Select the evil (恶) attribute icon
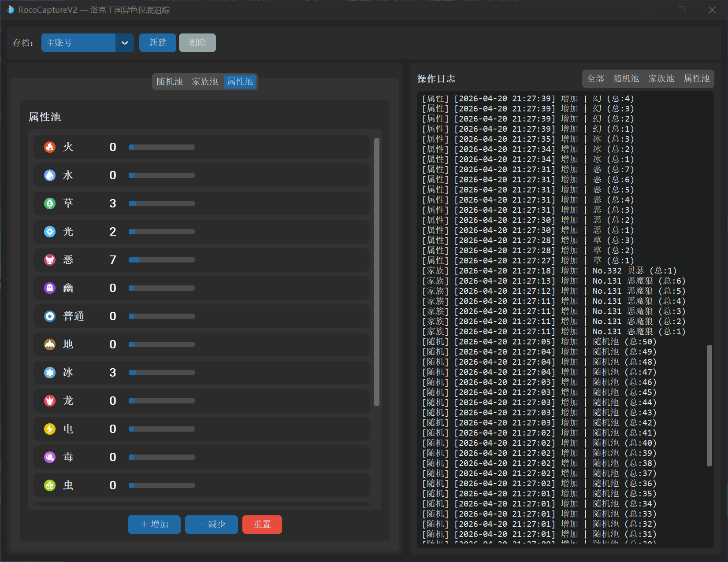Image resolution: width=728 pixels, height=562 pixels. point(50,260)
